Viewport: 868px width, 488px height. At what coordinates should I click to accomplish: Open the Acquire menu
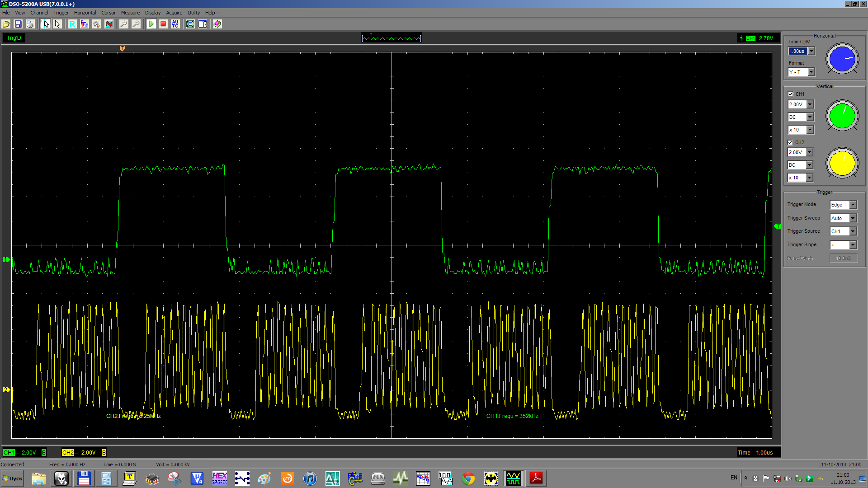(174, 13)
